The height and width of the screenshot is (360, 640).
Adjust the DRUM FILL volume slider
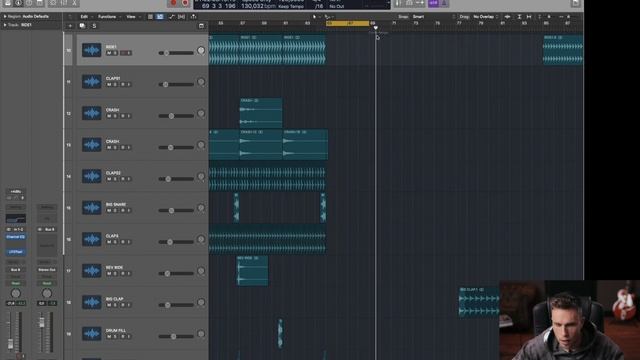pos(176,336)
